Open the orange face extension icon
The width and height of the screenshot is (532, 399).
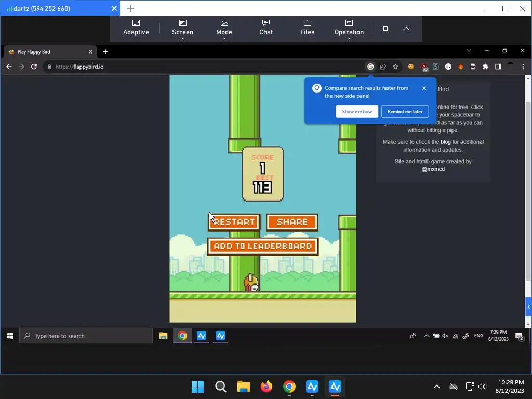(x=460, y=66)
